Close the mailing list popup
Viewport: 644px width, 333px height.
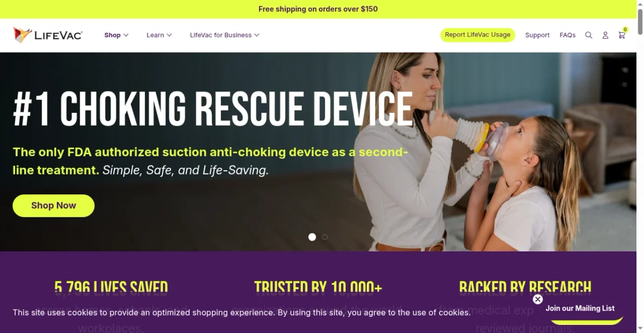coord(538,299)
